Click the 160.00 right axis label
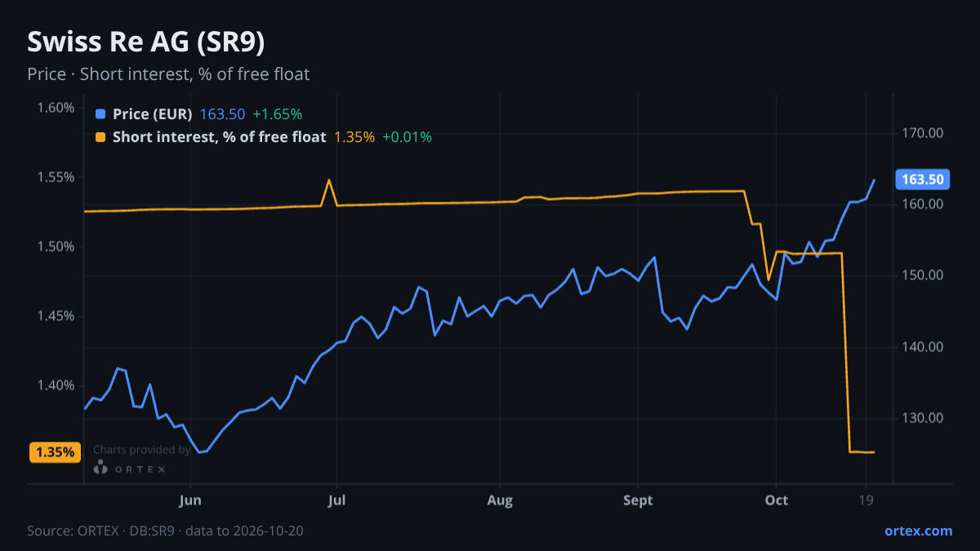Viewport: 980px width, 551px height. 923,204
